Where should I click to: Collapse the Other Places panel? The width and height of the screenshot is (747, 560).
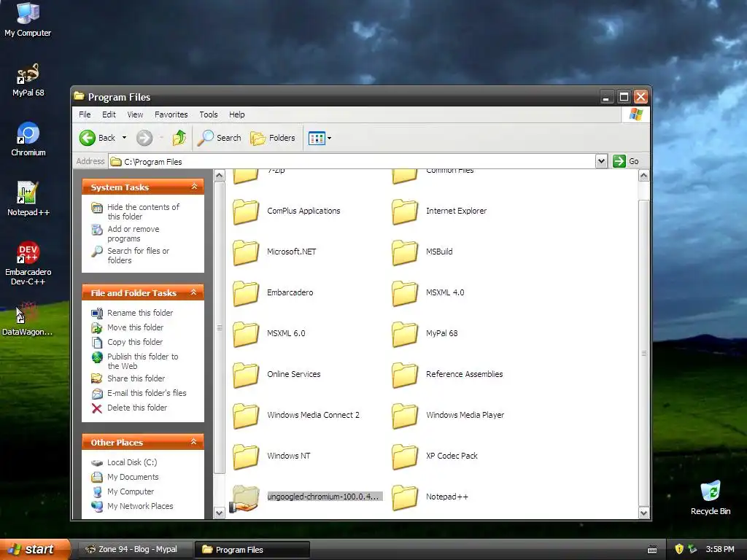(193, 442)
